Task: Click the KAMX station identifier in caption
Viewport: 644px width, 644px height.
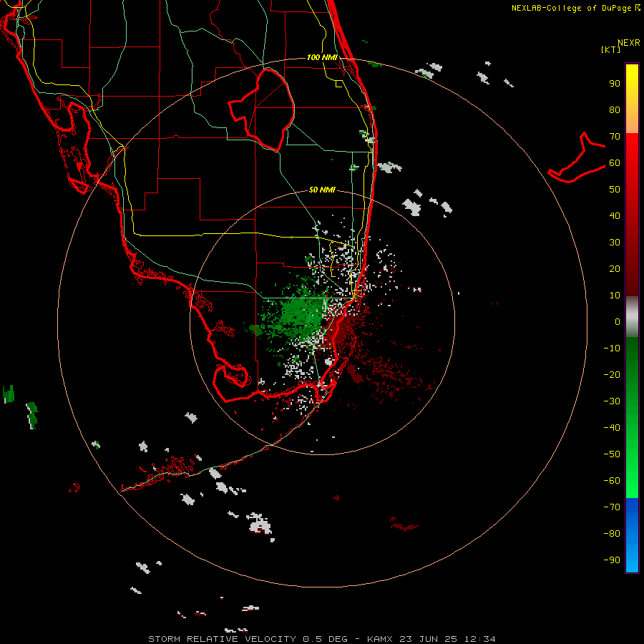Action: coord(380,639)
